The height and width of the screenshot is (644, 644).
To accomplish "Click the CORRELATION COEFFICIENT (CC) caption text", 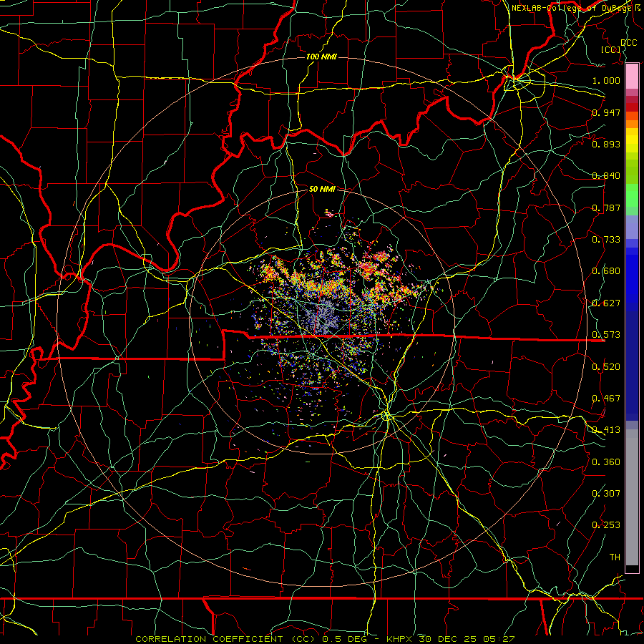I will pos(225,639).
